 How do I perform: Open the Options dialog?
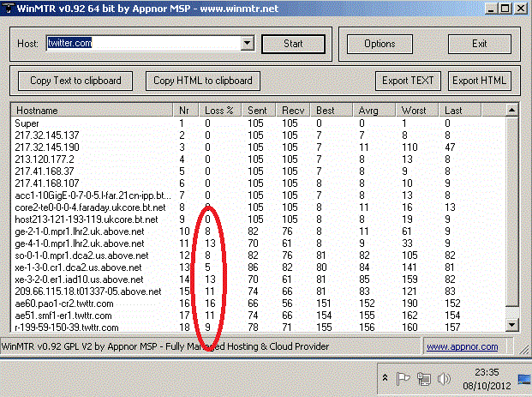[380, 44]
